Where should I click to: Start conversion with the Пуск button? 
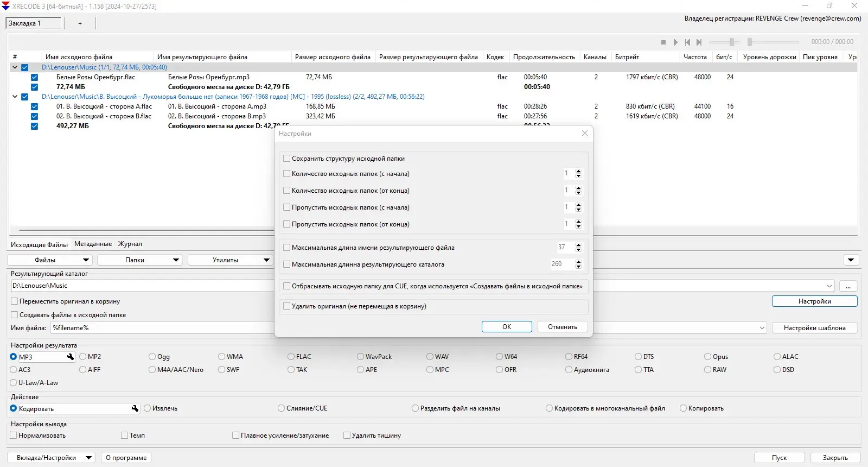779,458
